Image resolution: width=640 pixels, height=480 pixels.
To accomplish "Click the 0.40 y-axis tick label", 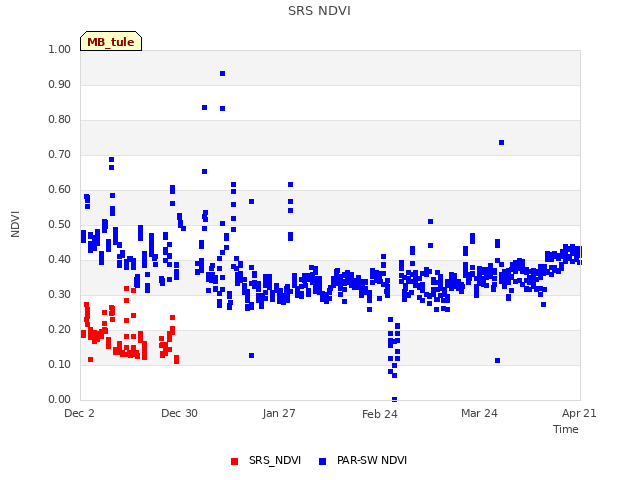I will [x=60, y=260].
